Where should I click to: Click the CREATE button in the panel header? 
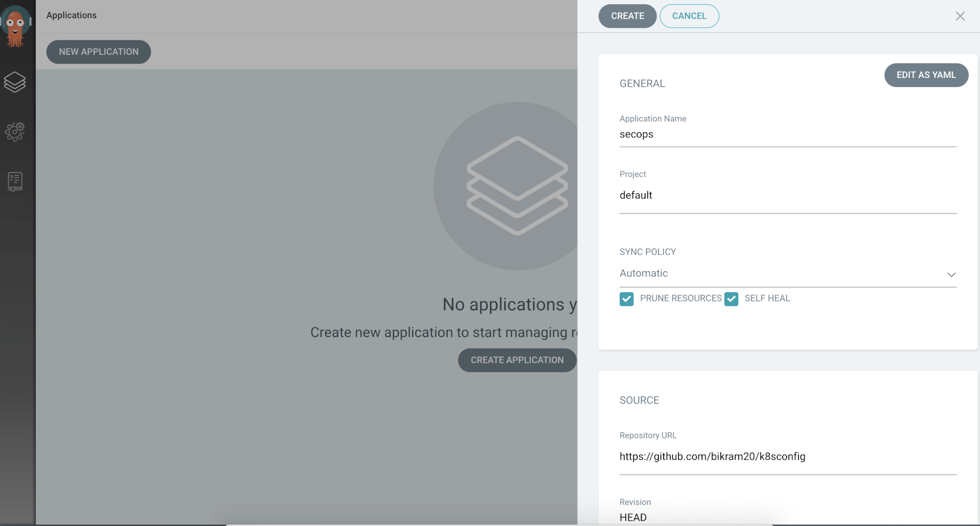(x=627, y=16)
